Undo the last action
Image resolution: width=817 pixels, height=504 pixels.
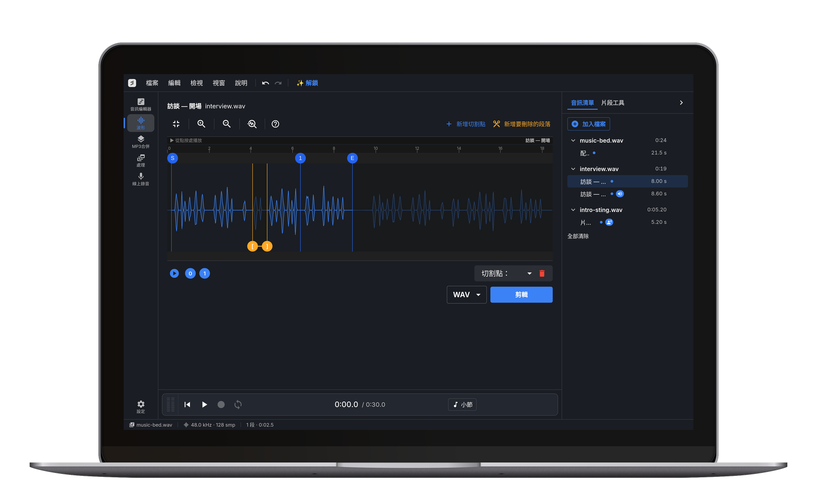266,83
